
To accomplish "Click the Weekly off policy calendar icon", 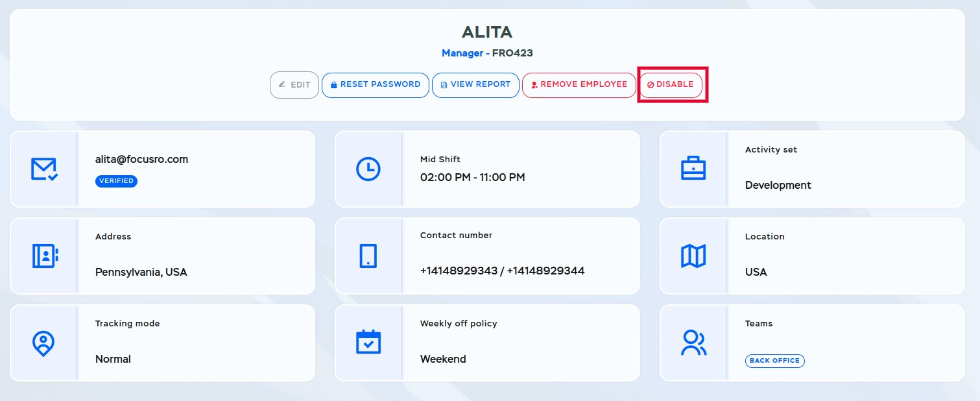I will (368, 342).
